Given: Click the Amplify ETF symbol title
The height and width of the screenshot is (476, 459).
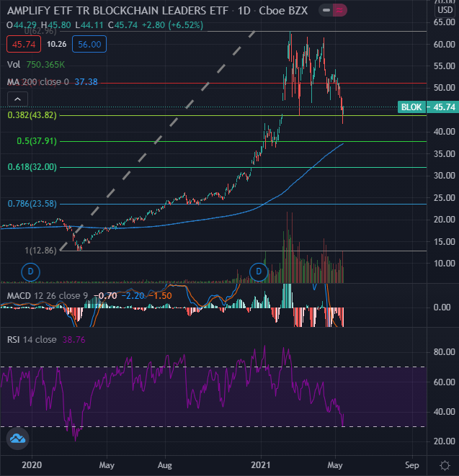Looking at the screenshot, I should 117,11.
